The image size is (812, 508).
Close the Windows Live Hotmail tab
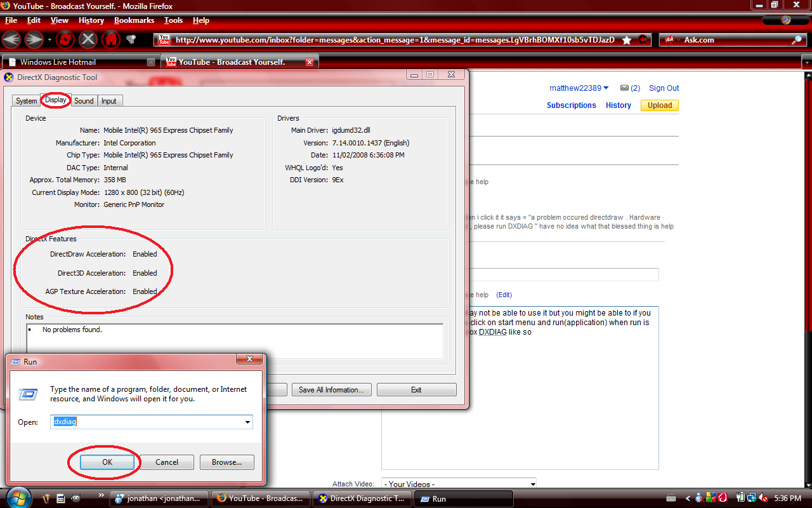[x=150, y=62]
